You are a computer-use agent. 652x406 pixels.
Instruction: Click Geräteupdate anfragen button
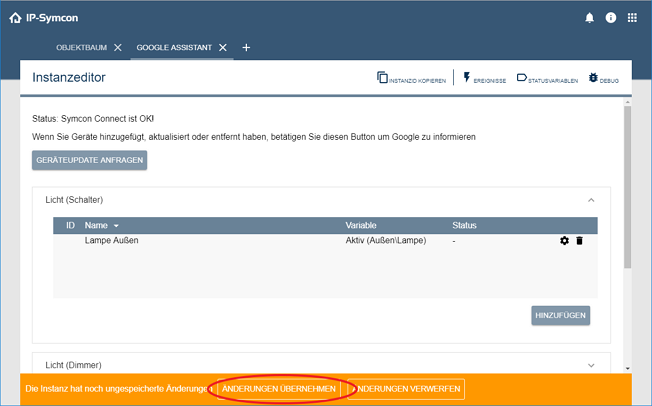point(90,160)
